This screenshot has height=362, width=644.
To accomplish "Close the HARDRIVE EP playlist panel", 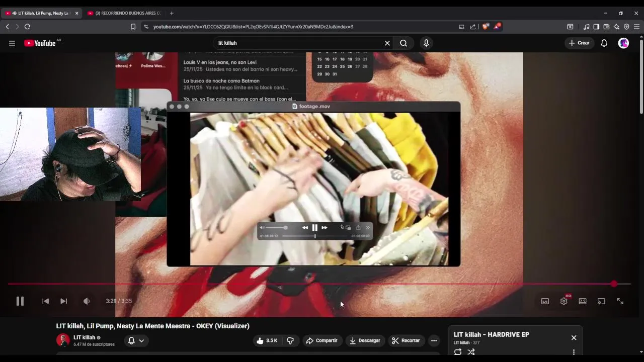I will (574, 338).
